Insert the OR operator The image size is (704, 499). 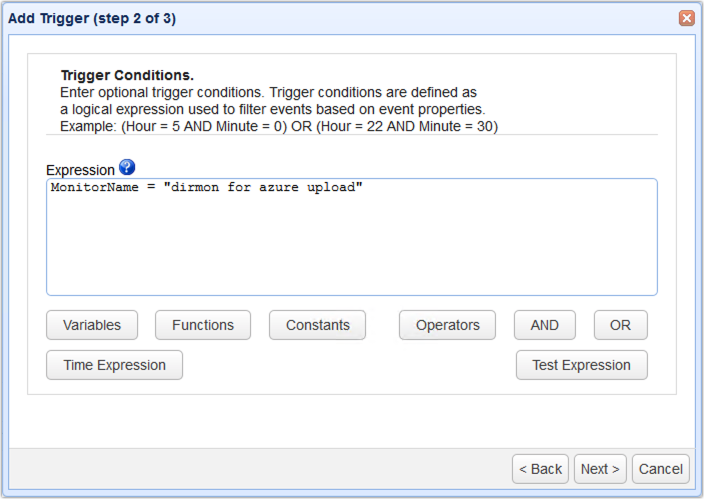(620, 325)
